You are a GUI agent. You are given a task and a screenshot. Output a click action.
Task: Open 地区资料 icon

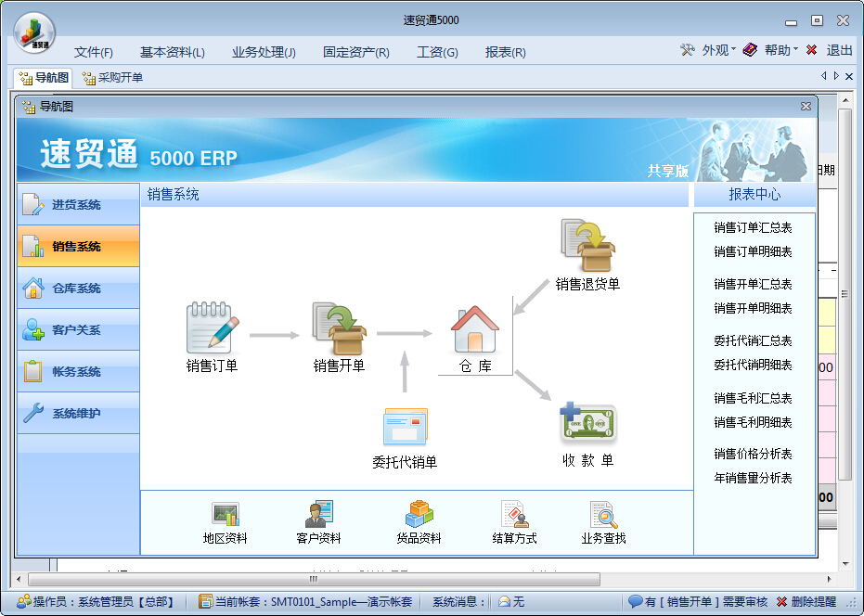point(225,514)
